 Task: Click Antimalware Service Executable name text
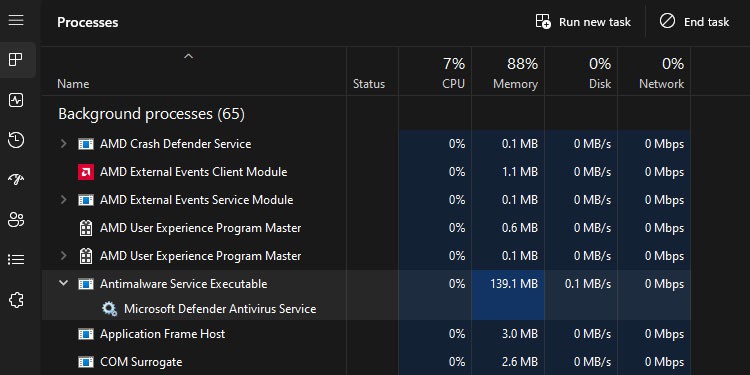tap(184, 284)
